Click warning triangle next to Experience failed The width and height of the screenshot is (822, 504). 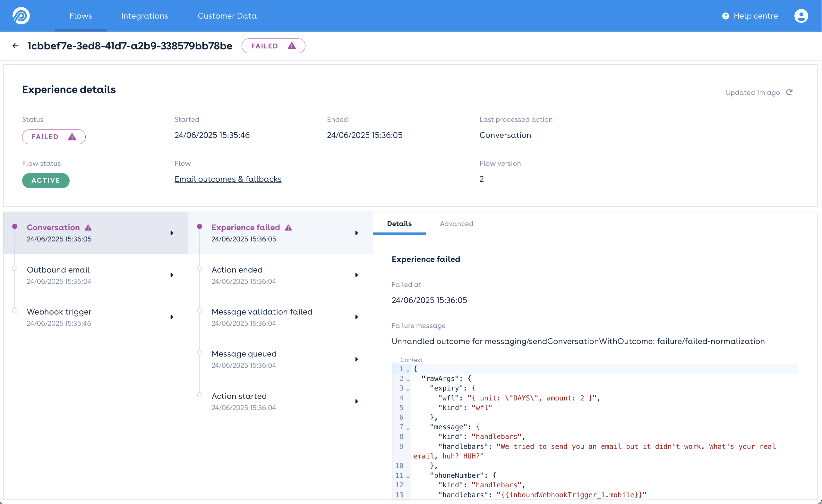pos(288,228)
